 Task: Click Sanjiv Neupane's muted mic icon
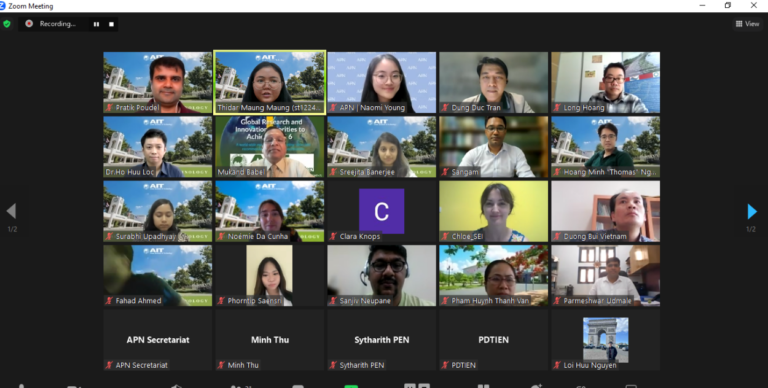[333, 301]
